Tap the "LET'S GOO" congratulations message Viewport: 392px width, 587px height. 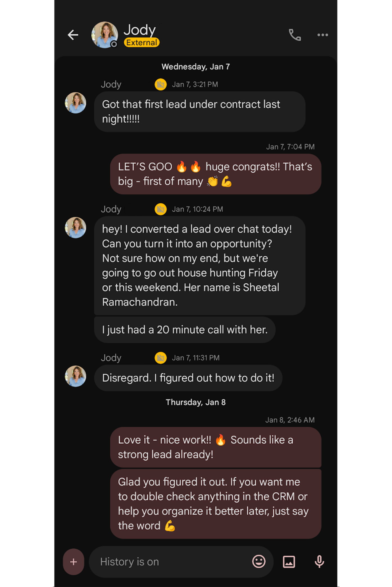pyautogui.click(x=215, y=174)
